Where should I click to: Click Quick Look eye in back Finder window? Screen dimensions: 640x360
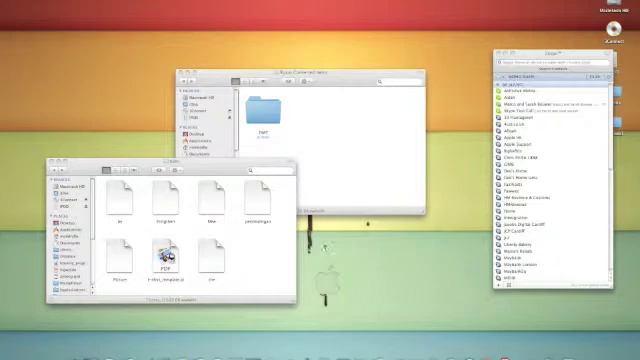[288, 82]
